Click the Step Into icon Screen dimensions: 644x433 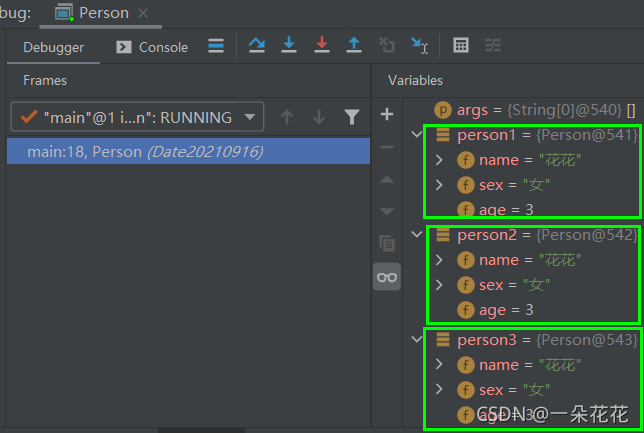(289, 45)
